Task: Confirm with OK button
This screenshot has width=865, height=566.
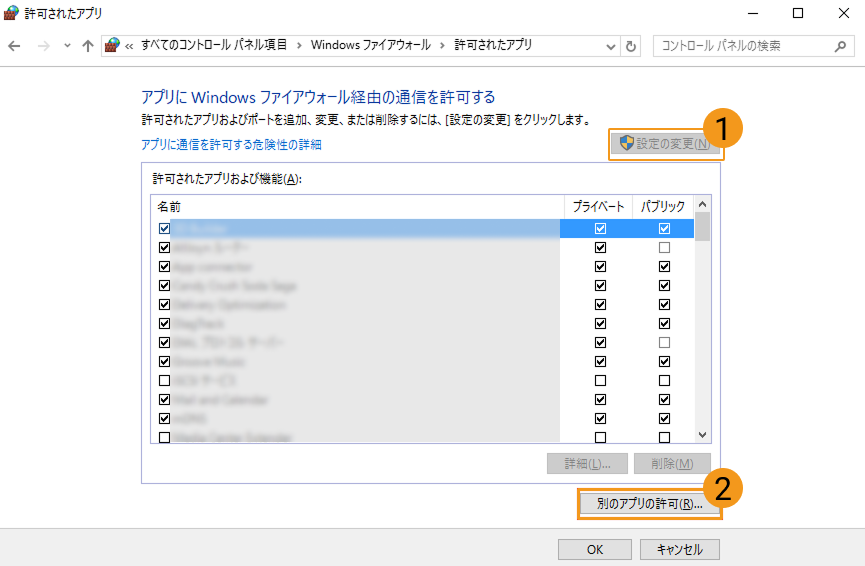Action: pos(595,549)
